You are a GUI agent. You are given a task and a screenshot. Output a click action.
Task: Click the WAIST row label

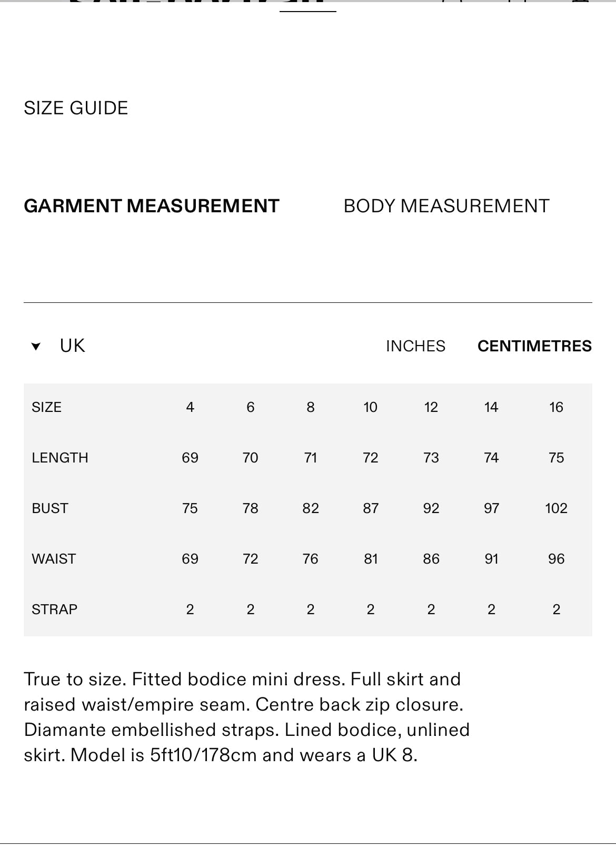tap(54, 559)
